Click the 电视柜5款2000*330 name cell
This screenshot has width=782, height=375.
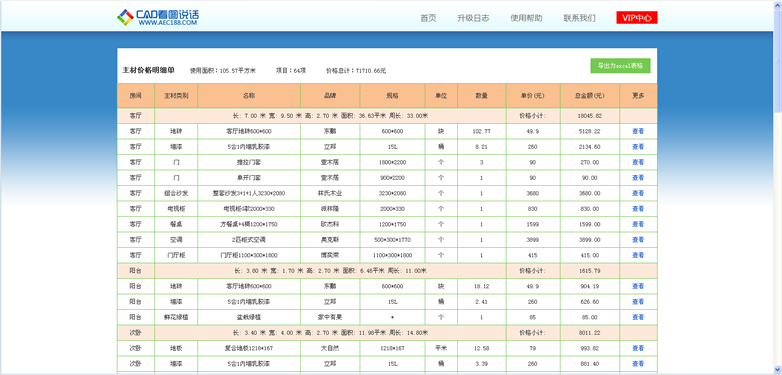(x=249, y=209)
